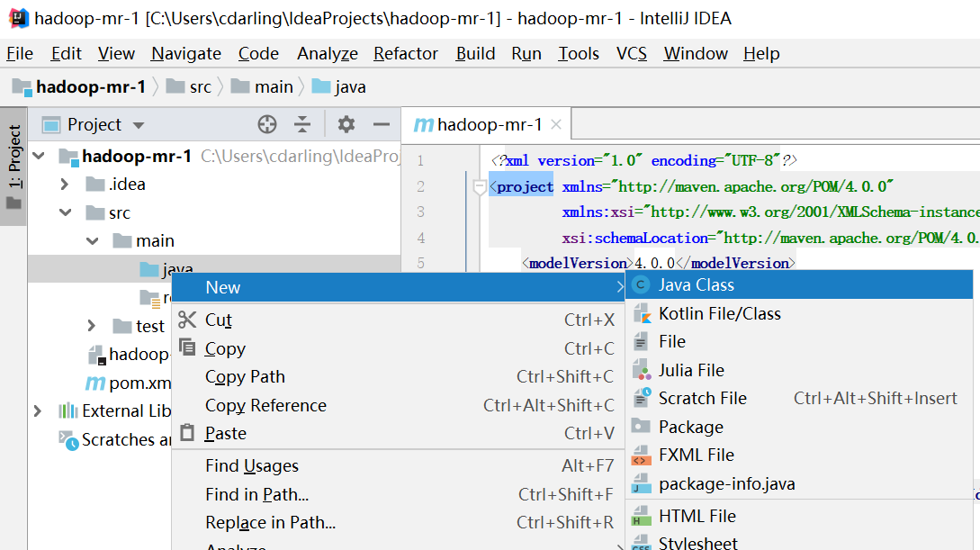Open the Tools menu
Screen dimensions: 980x550
tap(578, 54)
